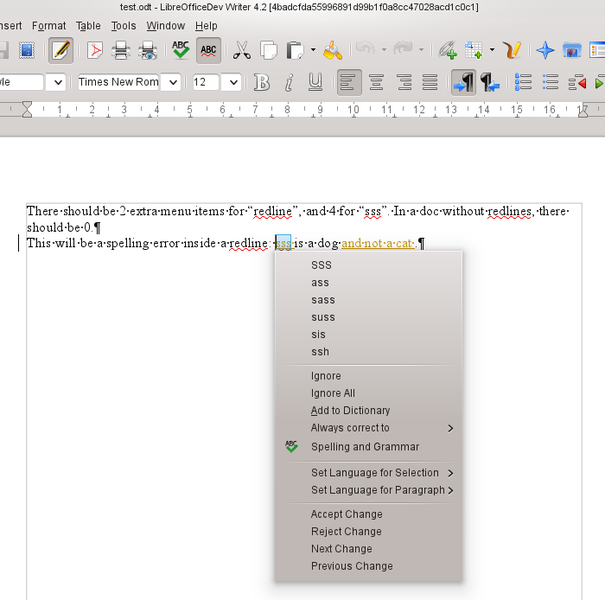Expand Always correct to submenu
This screenshot has width=605, height=600.
[x=368, y=428]
